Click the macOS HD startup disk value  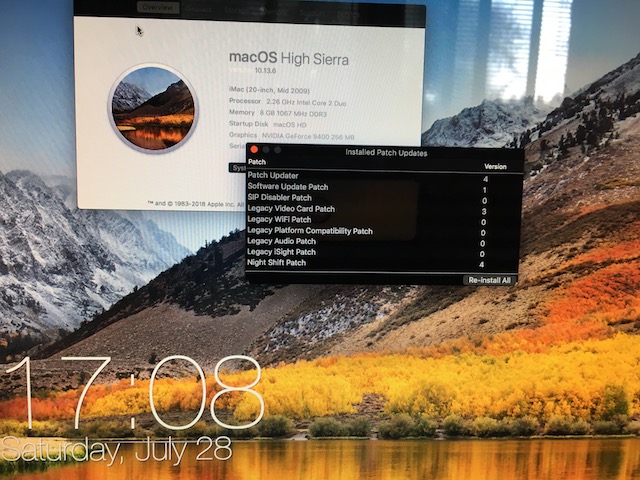[x=289, y=124]
